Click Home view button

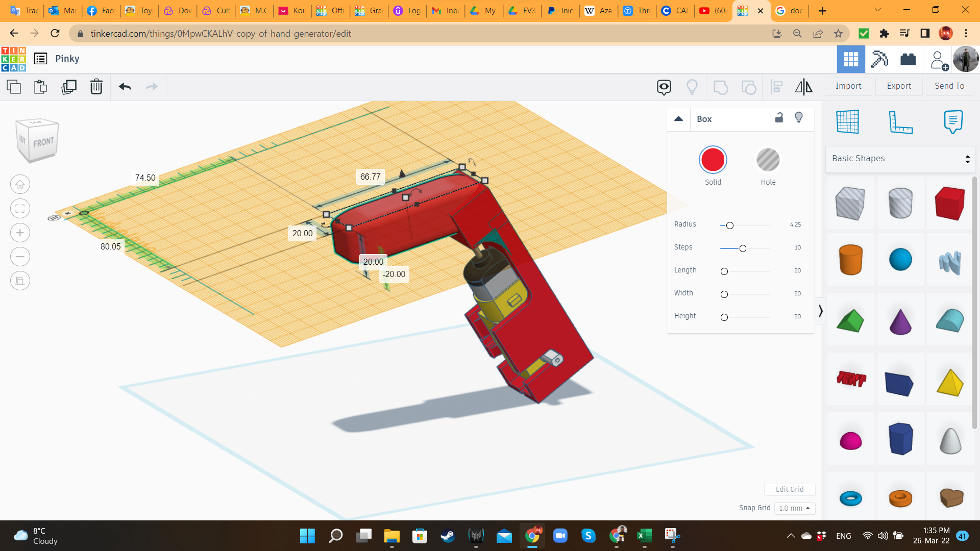click(x=20, y=184)
